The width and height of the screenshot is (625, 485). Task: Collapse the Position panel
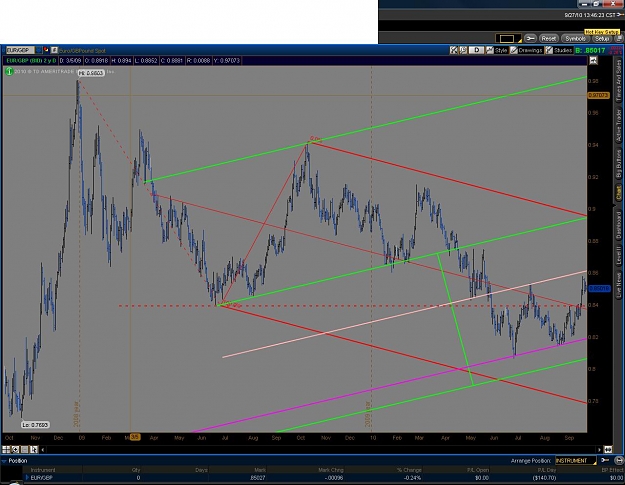[4, 461]
